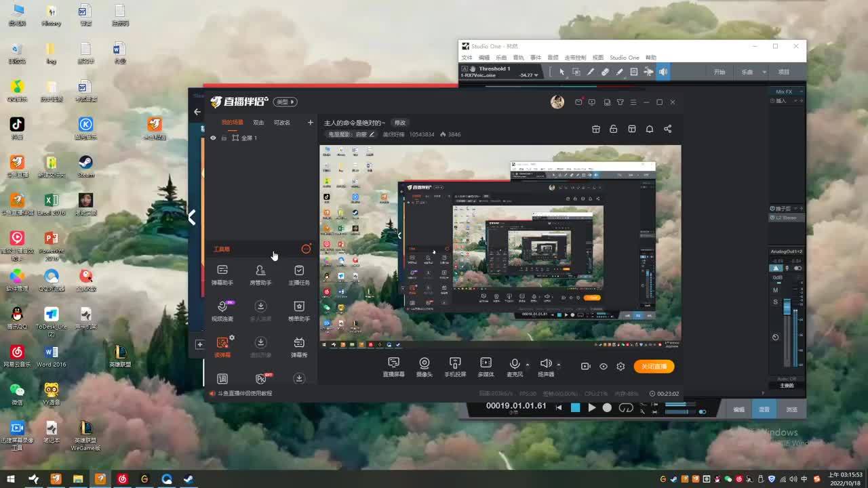Open Steam from the Windows taskbar

189,479
